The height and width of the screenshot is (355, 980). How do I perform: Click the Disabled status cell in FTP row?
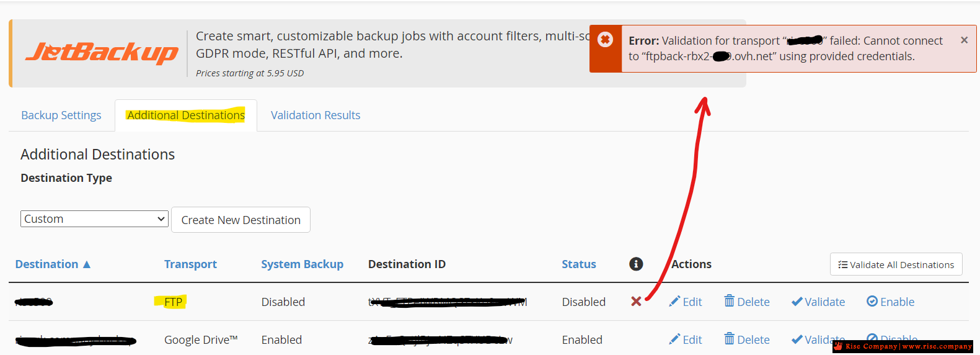point(584,302)
